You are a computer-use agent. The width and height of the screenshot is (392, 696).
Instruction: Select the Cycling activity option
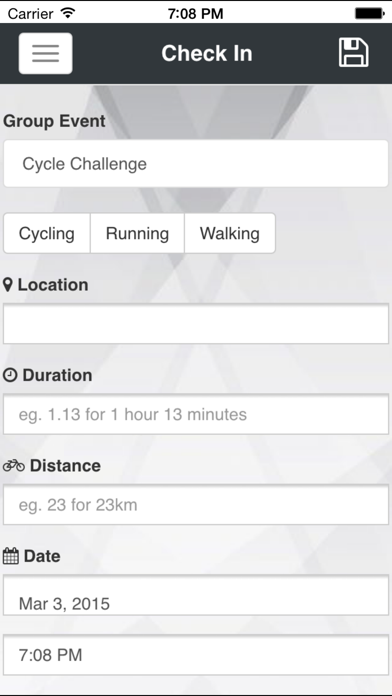[x=47, y=233]
